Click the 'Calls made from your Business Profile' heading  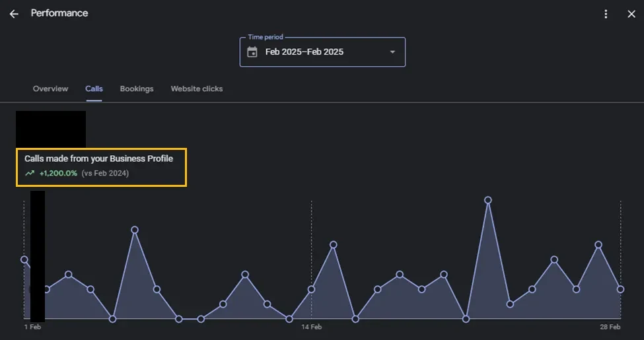pos(98,158)
